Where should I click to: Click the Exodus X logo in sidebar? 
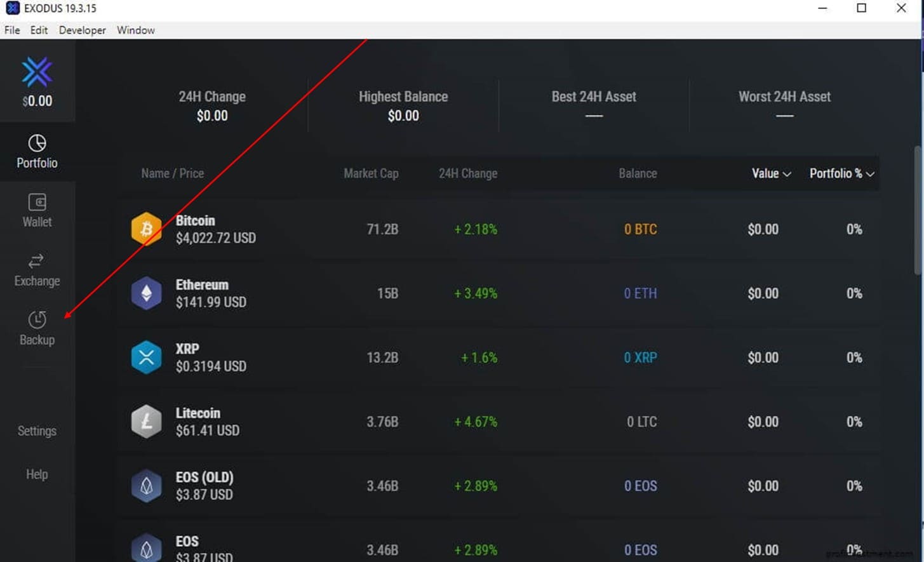[x=37, y=72]
